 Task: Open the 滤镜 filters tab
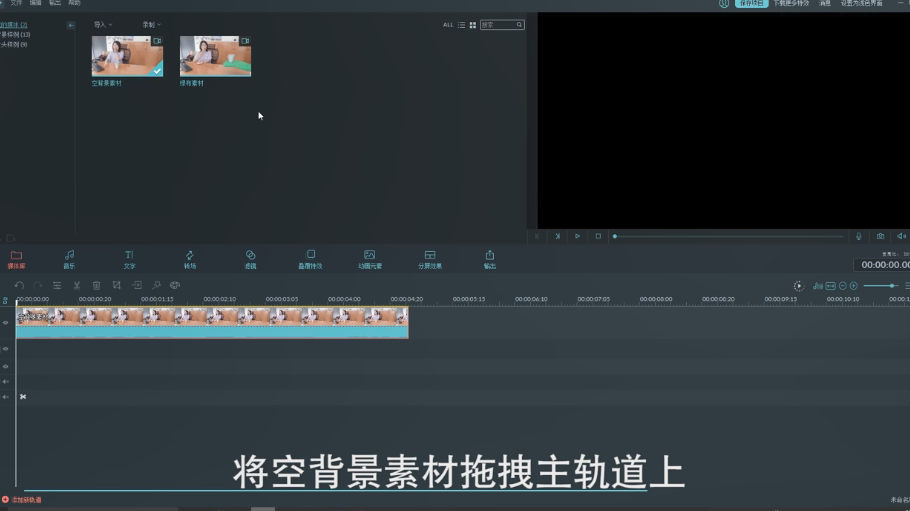tap(250, 260)
